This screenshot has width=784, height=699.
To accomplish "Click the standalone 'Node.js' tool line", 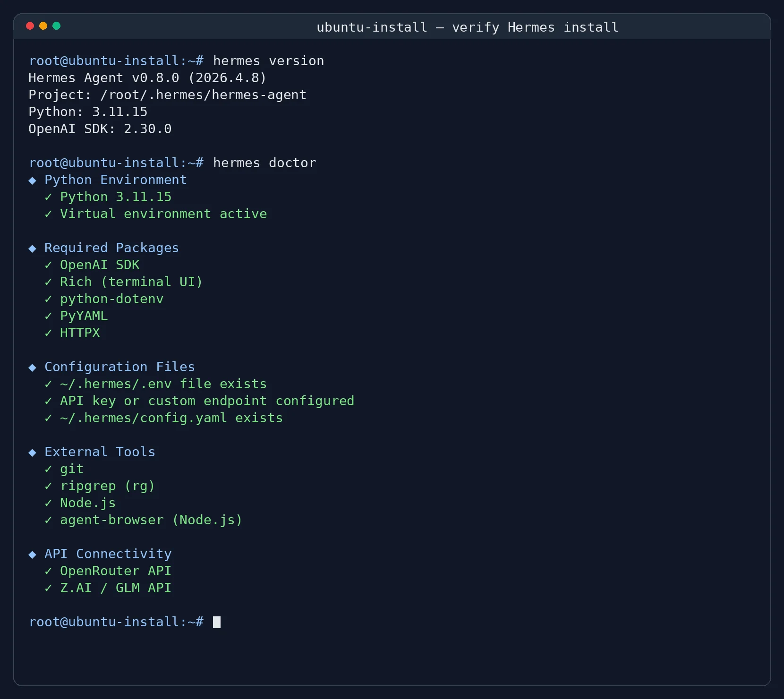I will [x=88, y=503].
